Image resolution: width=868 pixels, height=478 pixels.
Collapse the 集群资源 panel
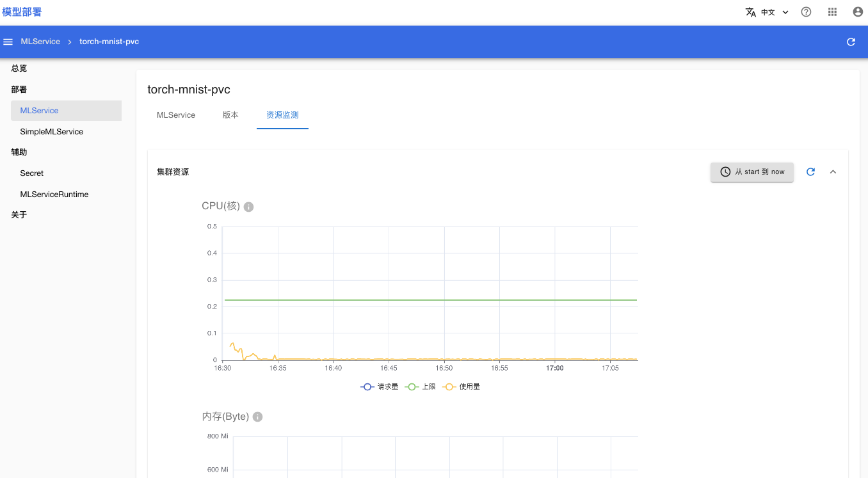pyautogui.click(x=833, y=171)
